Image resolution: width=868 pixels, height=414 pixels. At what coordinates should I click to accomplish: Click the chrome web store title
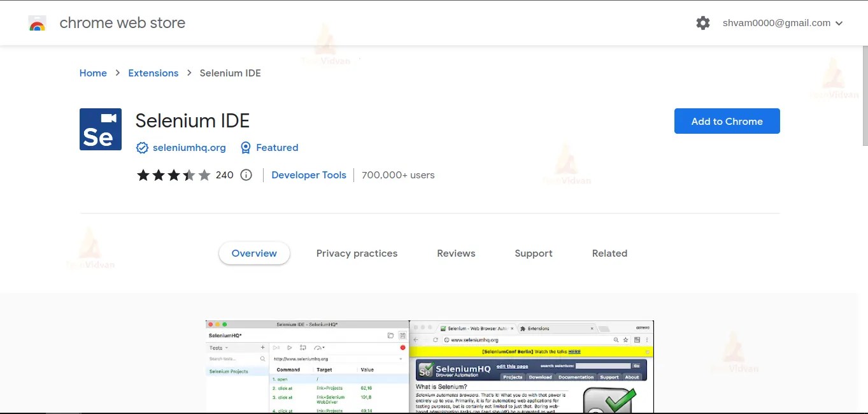[x=122, y=23]
